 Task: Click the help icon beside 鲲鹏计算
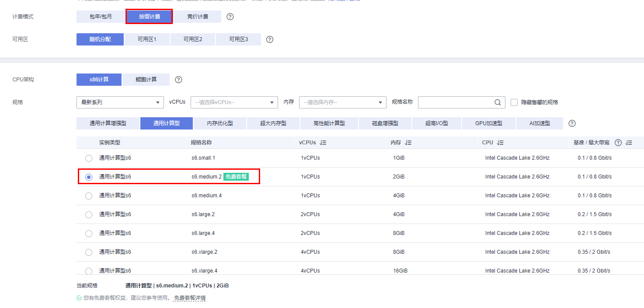tap(178, 80)
